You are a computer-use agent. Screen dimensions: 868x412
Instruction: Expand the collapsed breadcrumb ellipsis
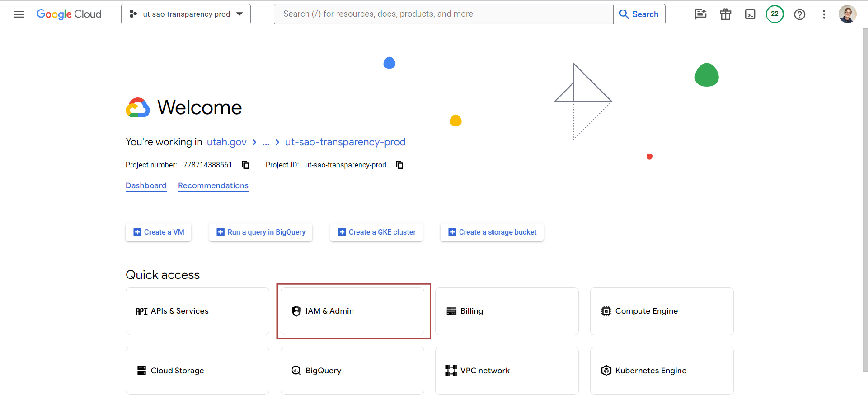pos(266,142)
